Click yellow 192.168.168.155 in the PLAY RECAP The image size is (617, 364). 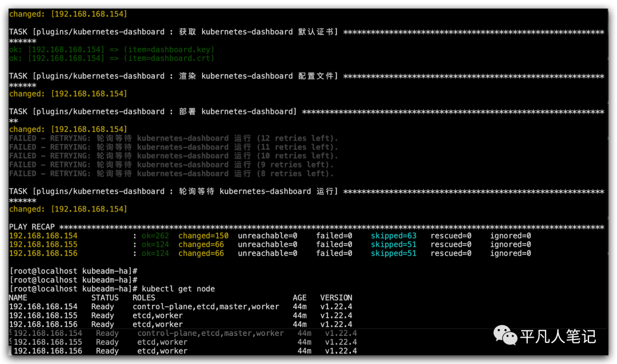(x=43, y=245)
